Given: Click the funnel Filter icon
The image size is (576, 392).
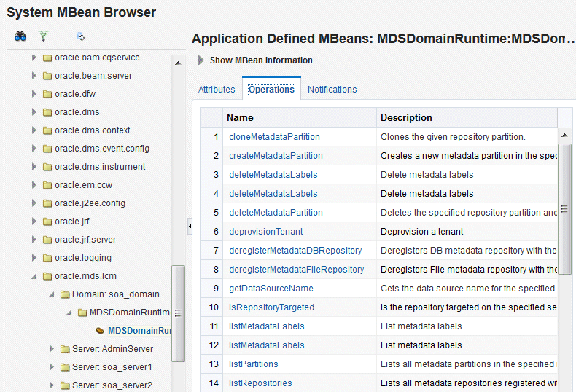Looking at the screenshot, I should [x=43, y=36].
